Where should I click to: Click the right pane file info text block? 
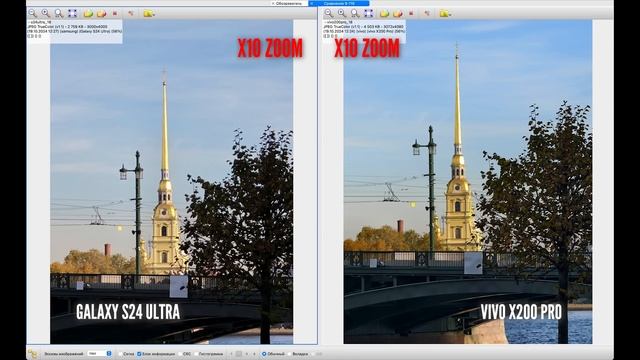364,30
